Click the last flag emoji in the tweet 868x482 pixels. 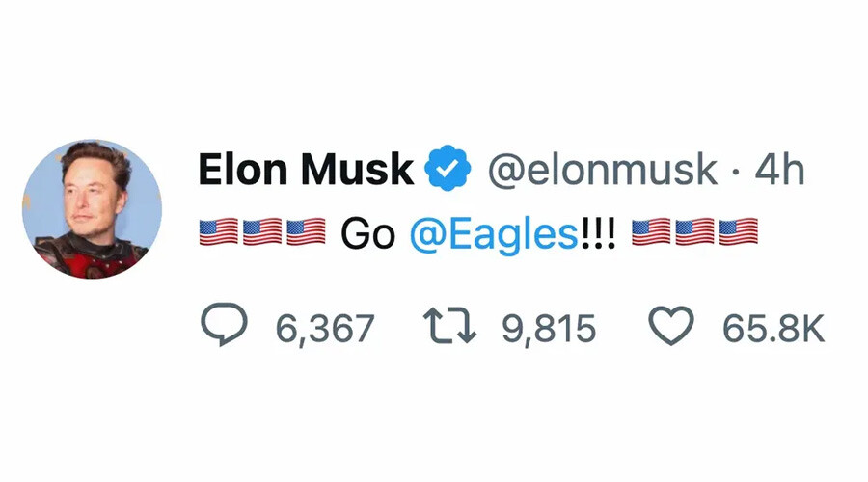(x=739, y=232)
